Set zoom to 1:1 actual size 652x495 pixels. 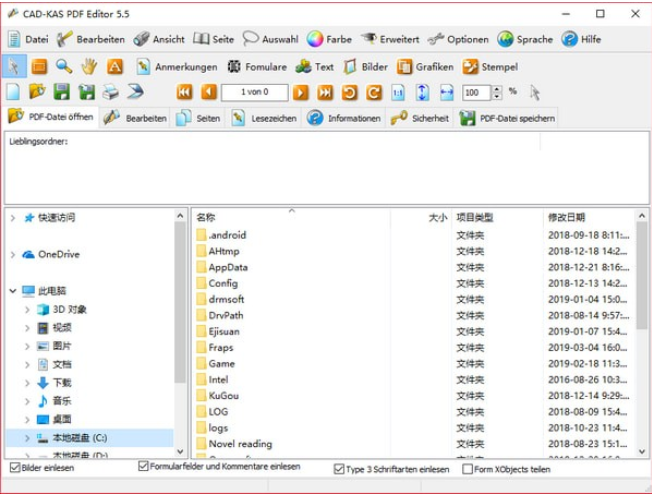[398, 92]
